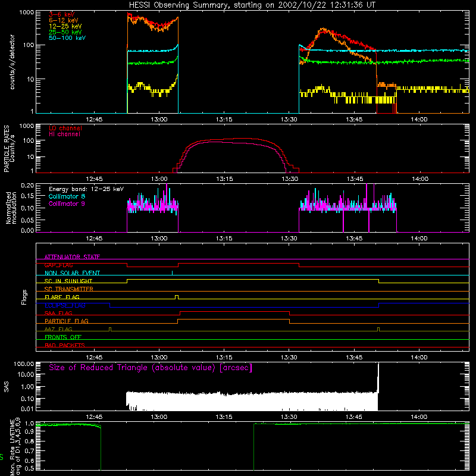The width and height of the screenshot is (476, 476).
Task: Click the SAA_FLAG label
Action: point(58,313)
